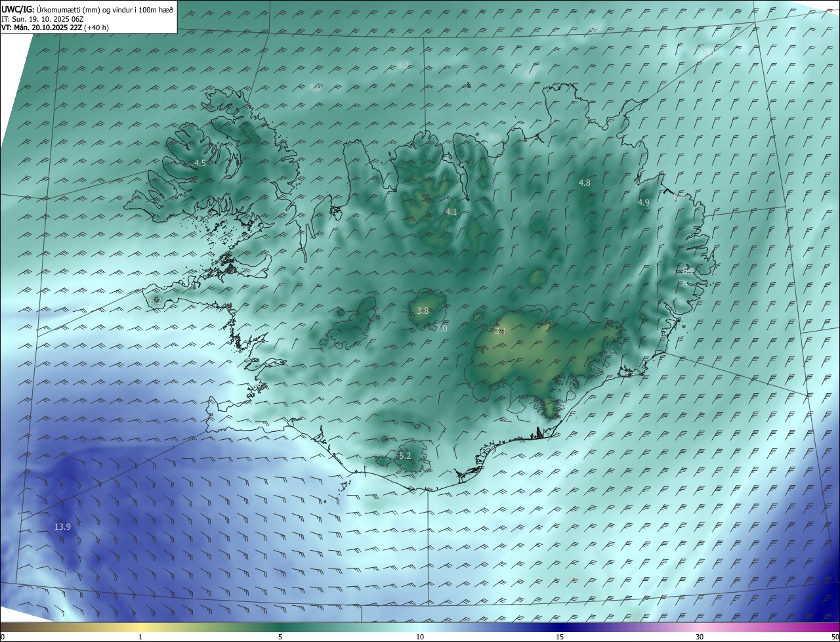
Task: Click the 8.5 value label on the north coast
Action: point(495,137)
